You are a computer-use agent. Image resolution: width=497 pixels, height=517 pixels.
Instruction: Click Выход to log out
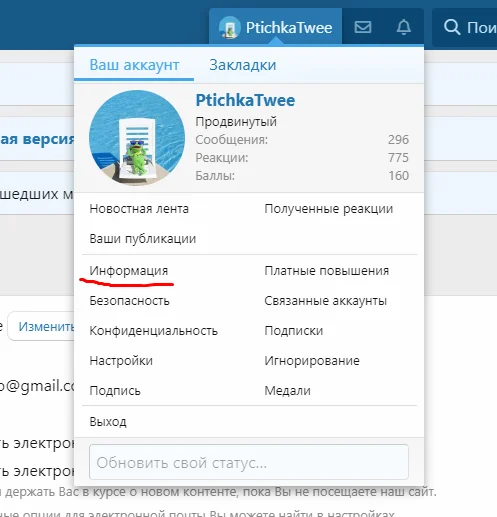click(108, 422)
